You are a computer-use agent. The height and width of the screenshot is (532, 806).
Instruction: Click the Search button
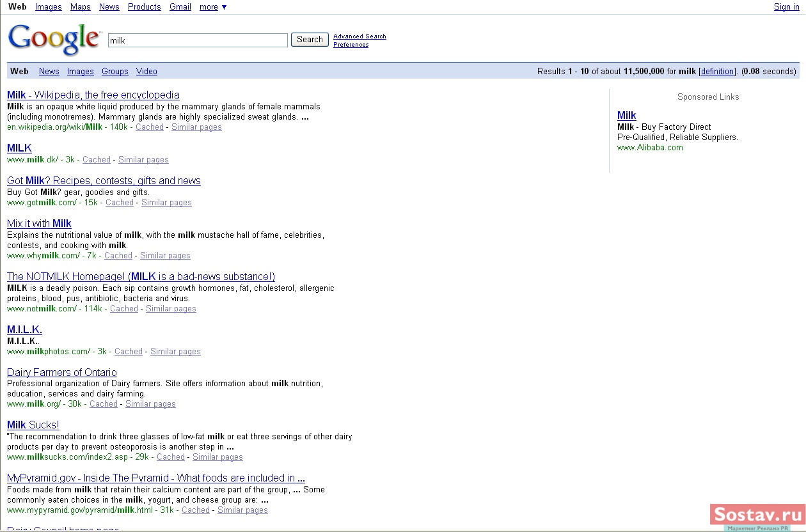coord(310,40)
